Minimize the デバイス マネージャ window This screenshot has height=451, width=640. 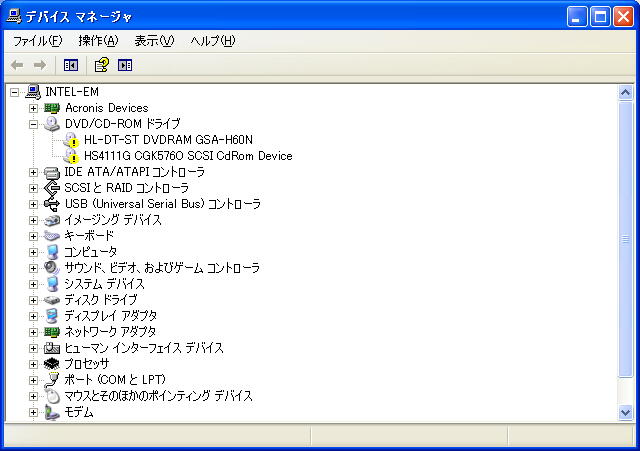(x=577, y=17)
